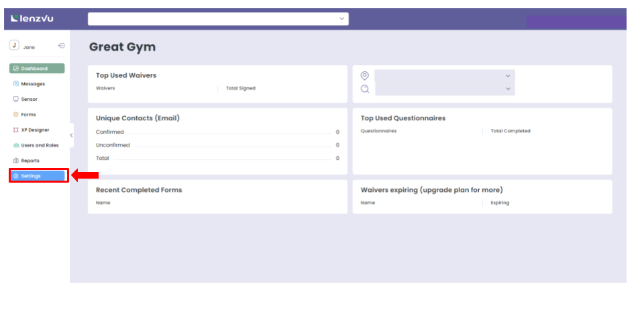The height and width of the screenshot is (325, 644).
Task: Click the Great Gym heading
Action: point(122,47)
